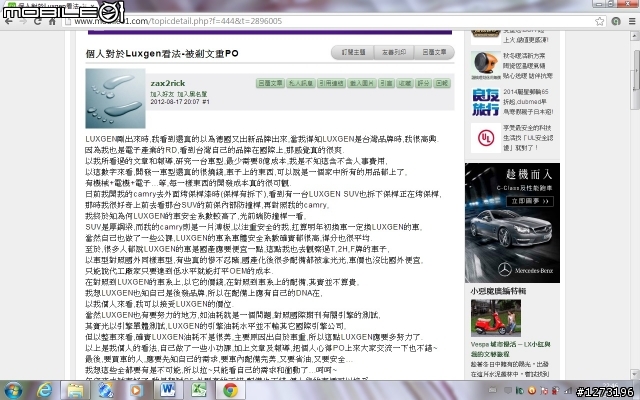Reload the page with the refresh icon
640x400 pixels.
(x=38, y=21)
